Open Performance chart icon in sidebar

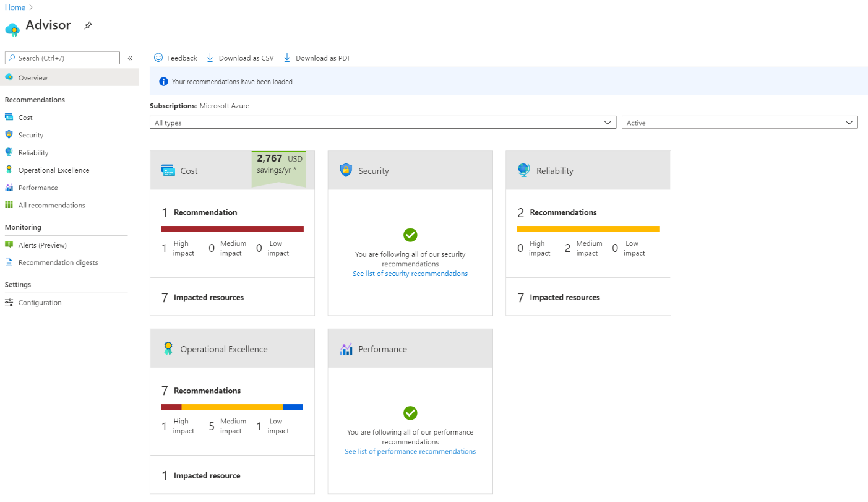coord(9,188)
